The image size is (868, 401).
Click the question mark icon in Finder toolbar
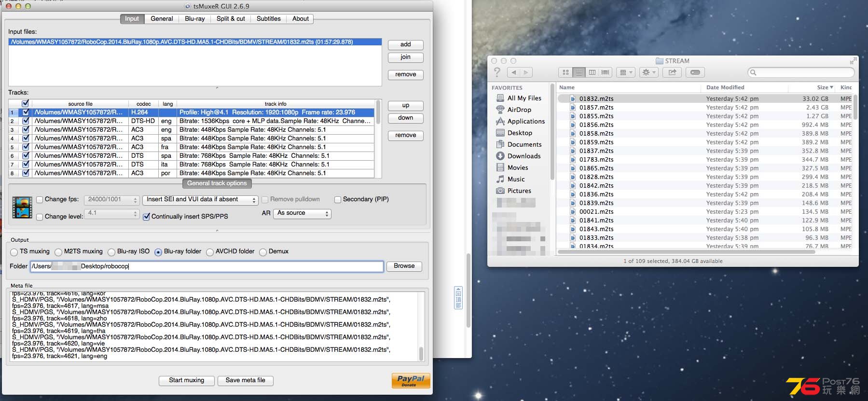click(x=497, y=72)
